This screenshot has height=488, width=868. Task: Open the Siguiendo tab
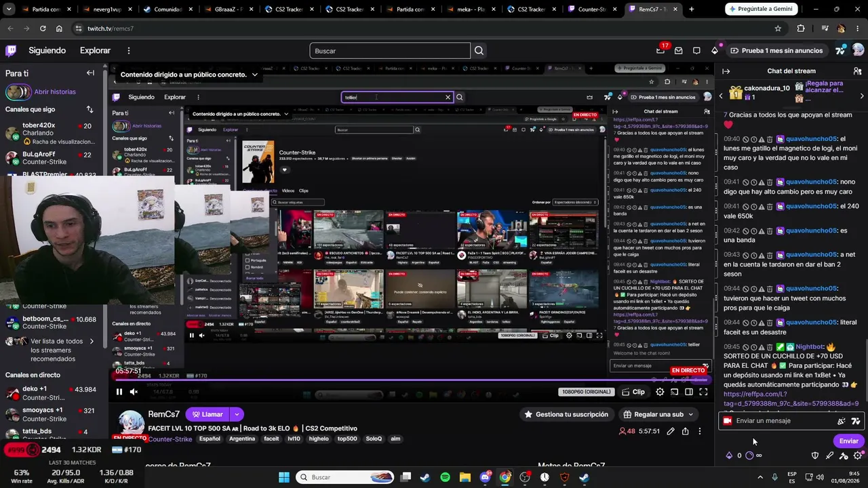point(47,50)
